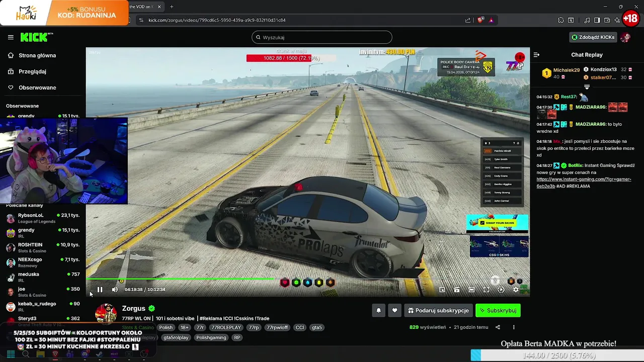Screen dimensions: 644x362
Task: Open three-dot more options menu
Action: 514,327
